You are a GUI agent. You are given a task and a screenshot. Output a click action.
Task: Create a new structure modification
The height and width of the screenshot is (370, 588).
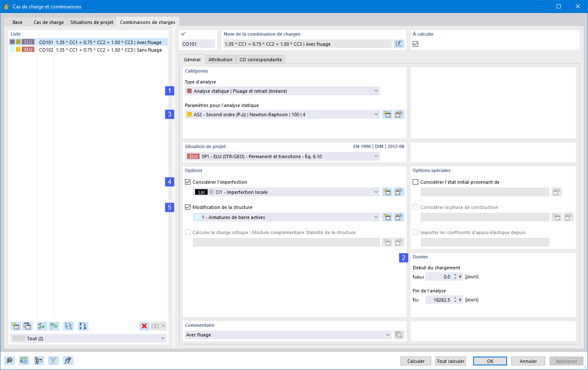pyautogui.click(x=387, y=217)
